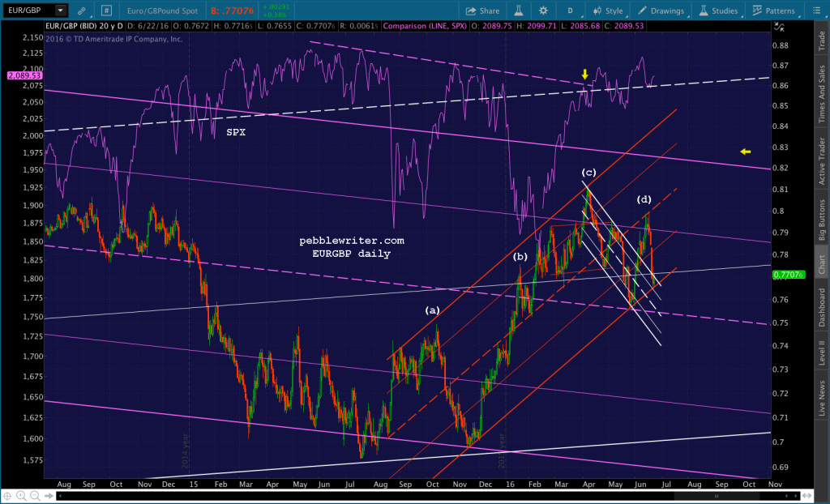Open the Trade sidebar tab
The width and height of the screenshot is (830, 504).
coord(822,41)
